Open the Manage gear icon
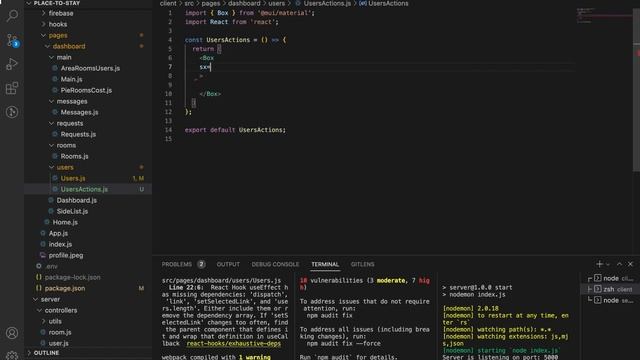The width and height of the screenshot is (640, 360). [x=12, y=355]
